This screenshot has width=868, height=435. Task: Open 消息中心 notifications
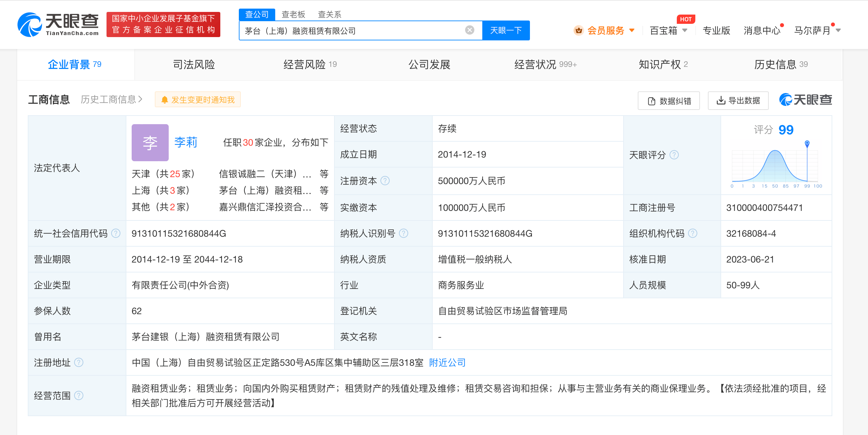pos(762,30)
